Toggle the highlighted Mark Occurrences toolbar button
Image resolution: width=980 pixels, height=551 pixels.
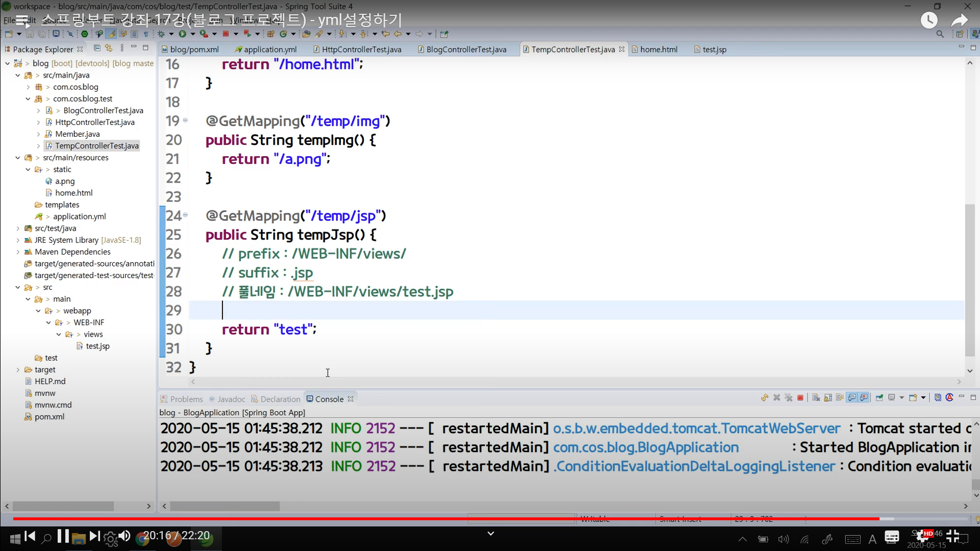[x=111, y=34]
